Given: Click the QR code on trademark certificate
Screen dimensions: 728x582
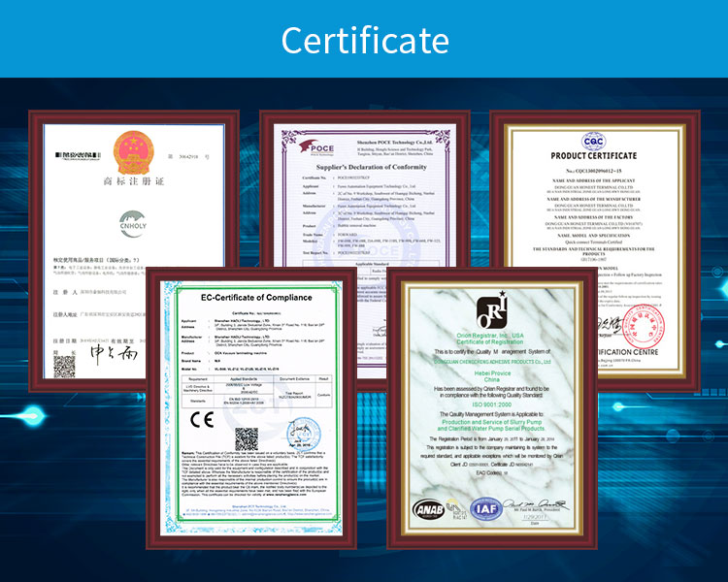Looking at the screenshot, I should point(64,367).
